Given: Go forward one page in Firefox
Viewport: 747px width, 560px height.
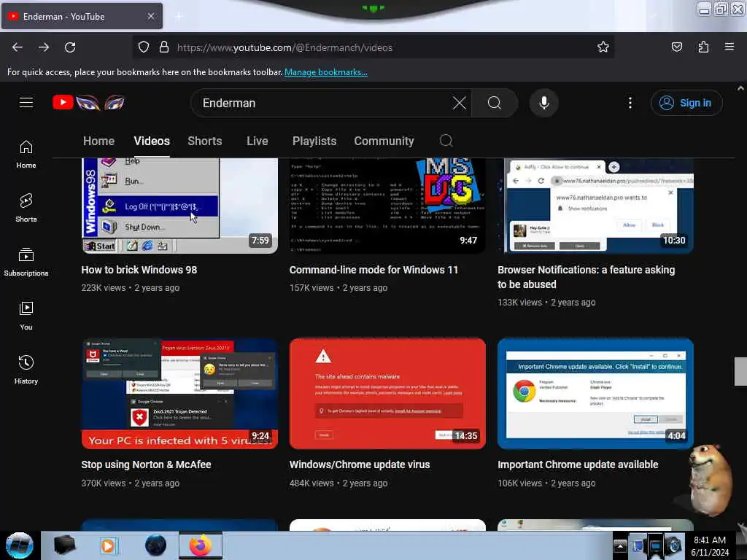Looking at the screenshot, I should point(44,47).
